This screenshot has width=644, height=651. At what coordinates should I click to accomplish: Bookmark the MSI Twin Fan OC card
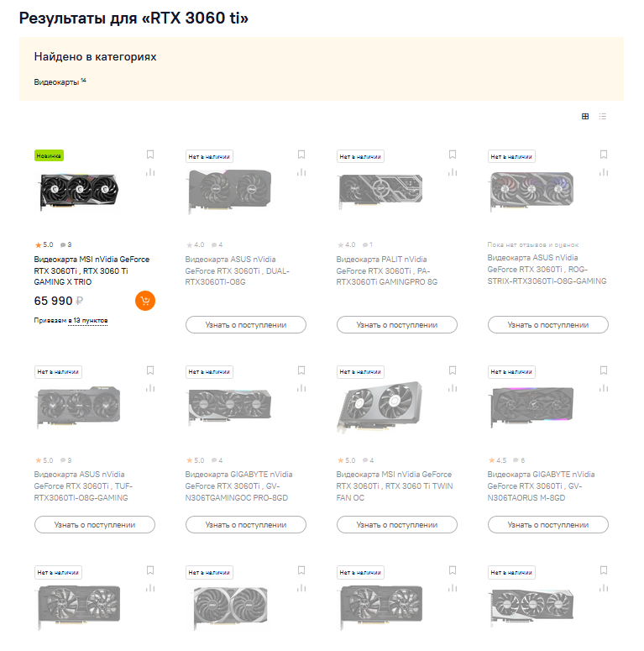[453, 370]
